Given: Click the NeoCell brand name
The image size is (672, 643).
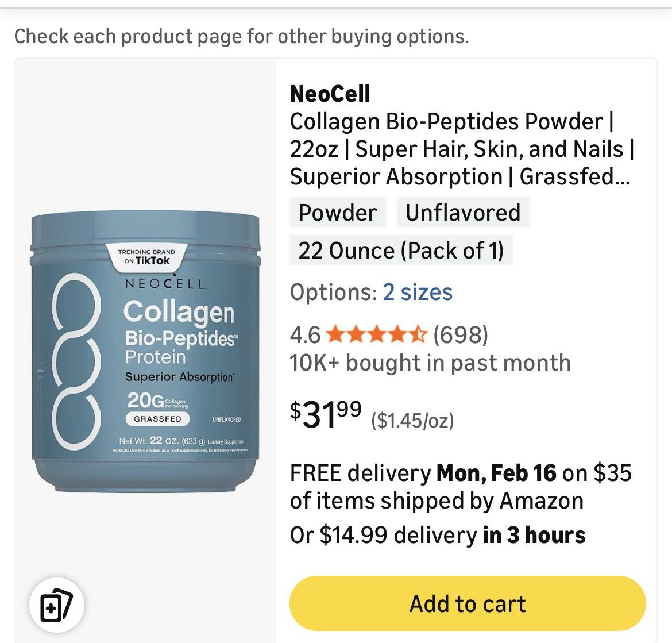Looking at the screenshot, I should pyautogui.click(x=330, y=94).
